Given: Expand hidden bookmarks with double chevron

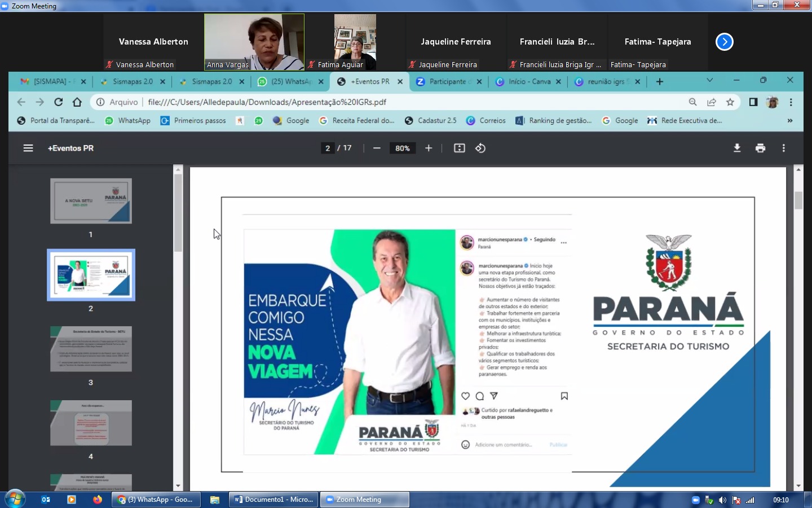Looking at the screenshot, I should click(790, 120).
